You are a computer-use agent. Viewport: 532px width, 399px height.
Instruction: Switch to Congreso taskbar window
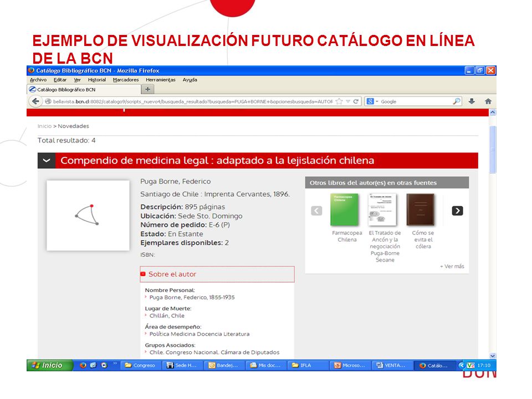click(x=140, y=365)
